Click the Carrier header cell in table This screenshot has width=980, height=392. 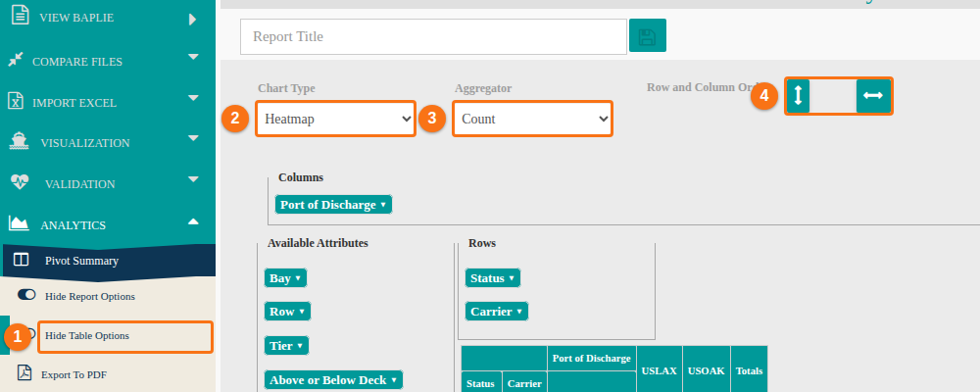point(524,384)
